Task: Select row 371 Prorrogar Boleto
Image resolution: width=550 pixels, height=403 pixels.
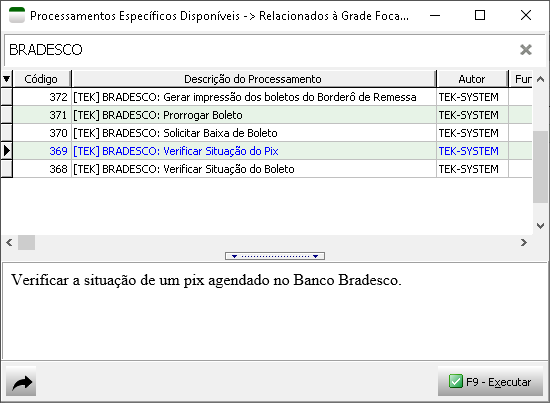Action: pos(273,115)
